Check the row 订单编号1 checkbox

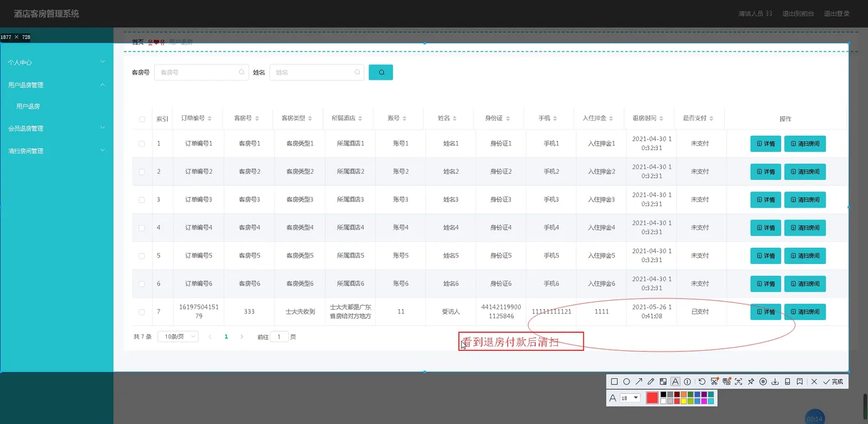click(142, 144)
